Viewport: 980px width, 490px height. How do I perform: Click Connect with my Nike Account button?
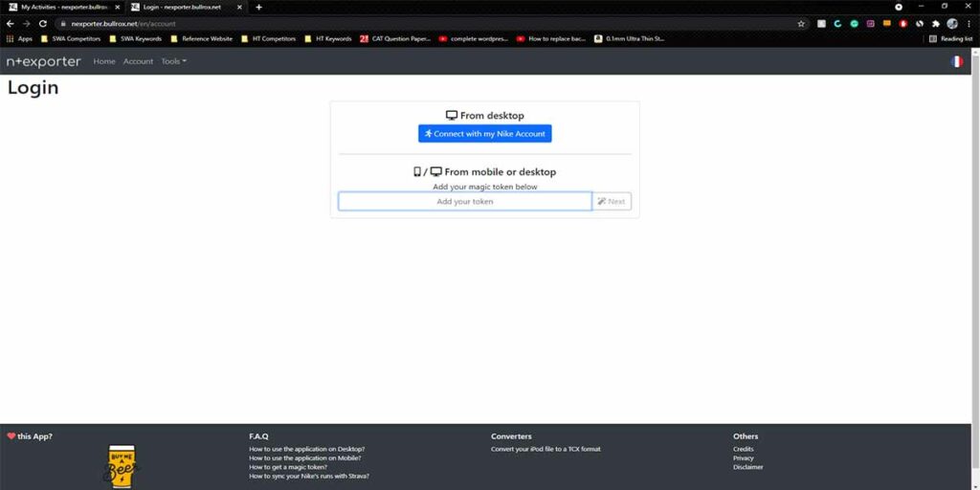click(x=484, y=134)
